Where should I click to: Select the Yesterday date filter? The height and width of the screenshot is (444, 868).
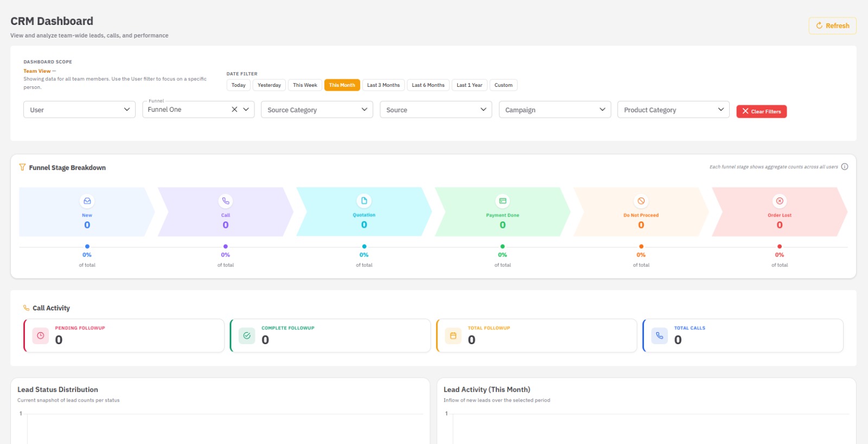click(x=269, y=85)
